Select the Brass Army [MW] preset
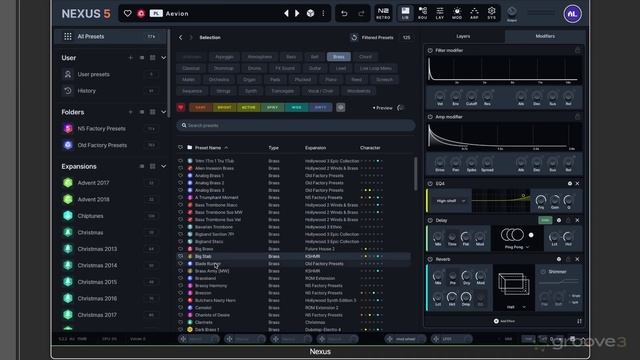Viewport: 640px width, 360px height. (212, 271)
